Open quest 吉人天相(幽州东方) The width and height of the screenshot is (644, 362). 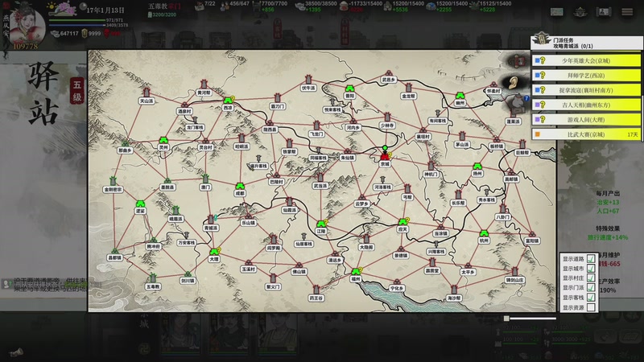pyautogui.click(x=586, y=105)
